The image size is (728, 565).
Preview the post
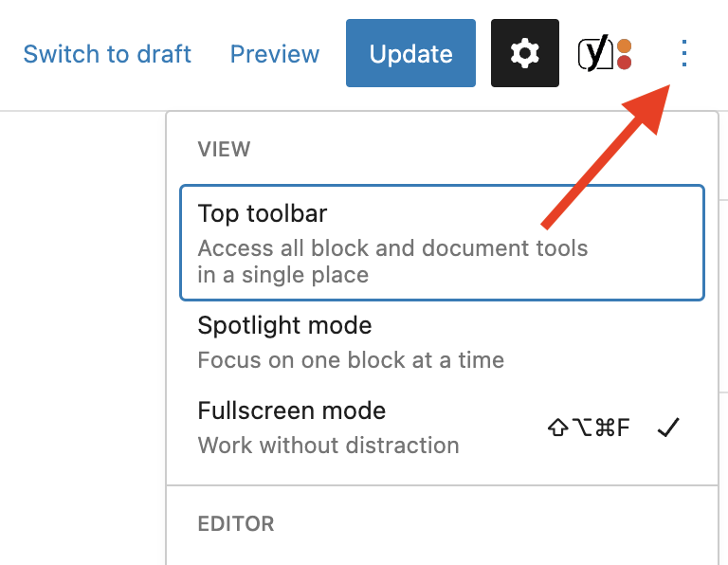(x=275, y=54)
